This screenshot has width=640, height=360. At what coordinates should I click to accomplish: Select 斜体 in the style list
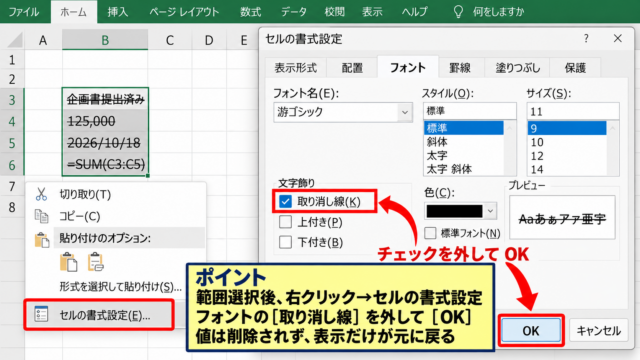pos(464,142)
